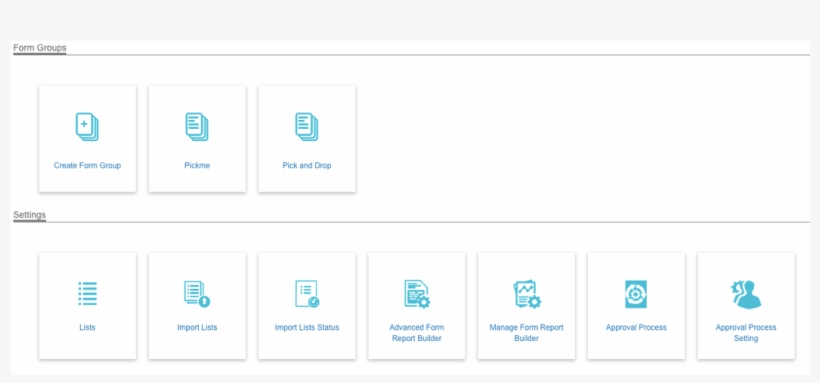The image size is (820, 383).
Task: Open the Pick and Drop label
Action: point(307,165)
